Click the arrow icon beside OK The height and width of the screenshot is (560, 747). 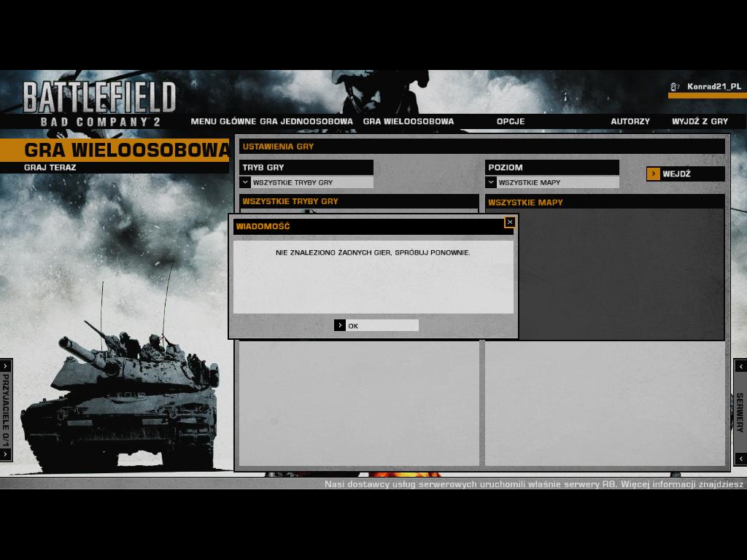click(340, 325)
